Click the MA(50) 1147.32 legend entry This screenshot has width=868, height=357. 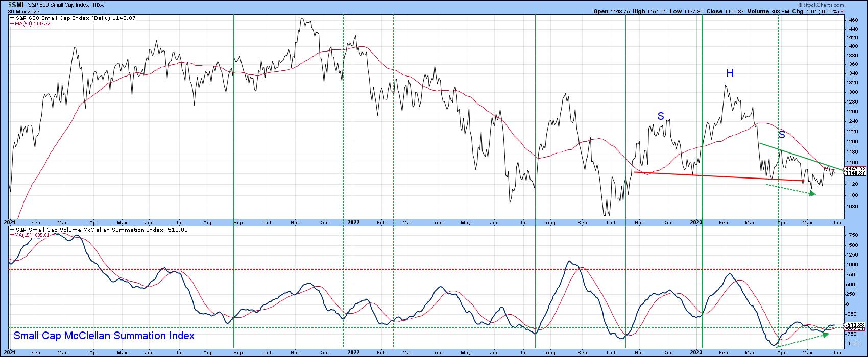click(x=30, y=24)
